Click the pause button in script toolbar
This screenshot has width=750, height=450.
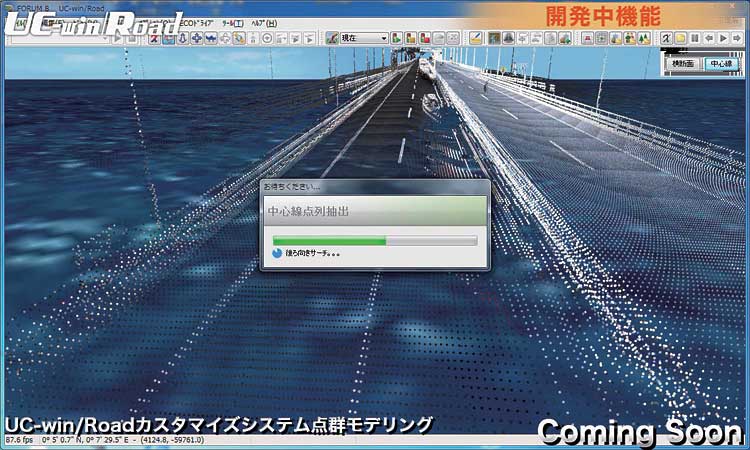click(695, 38)
